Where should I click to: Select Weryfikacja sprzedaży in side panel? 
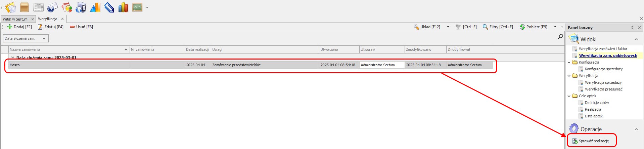(x=603, y=82)
